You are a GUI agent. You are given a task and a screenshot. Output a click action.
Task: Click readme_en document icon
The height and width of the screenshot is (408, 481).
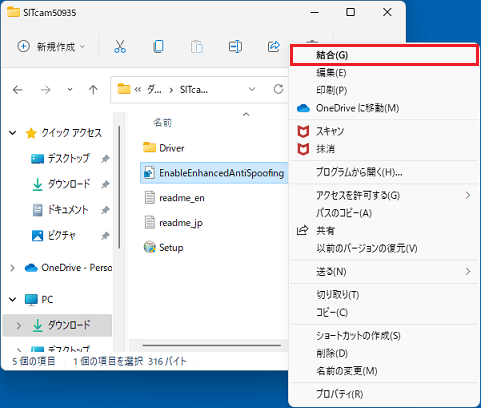(150, 197)
